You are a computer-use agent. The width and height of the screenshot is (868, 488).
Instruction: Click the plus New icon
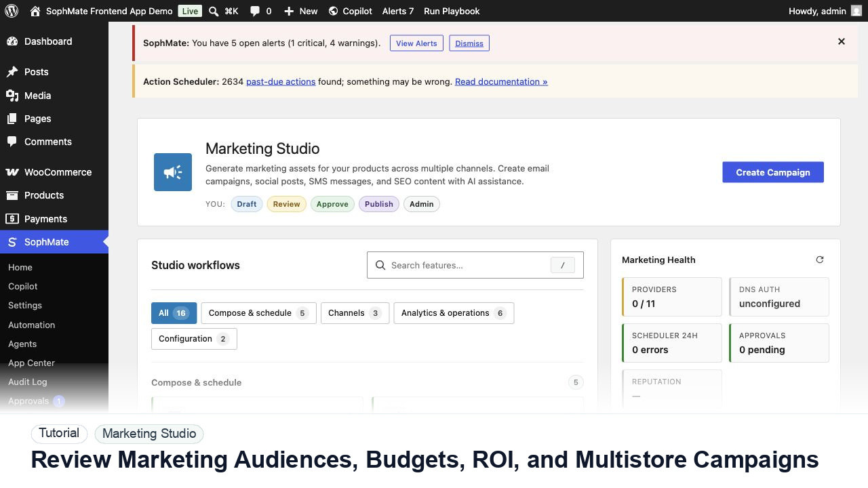[289, 11]
